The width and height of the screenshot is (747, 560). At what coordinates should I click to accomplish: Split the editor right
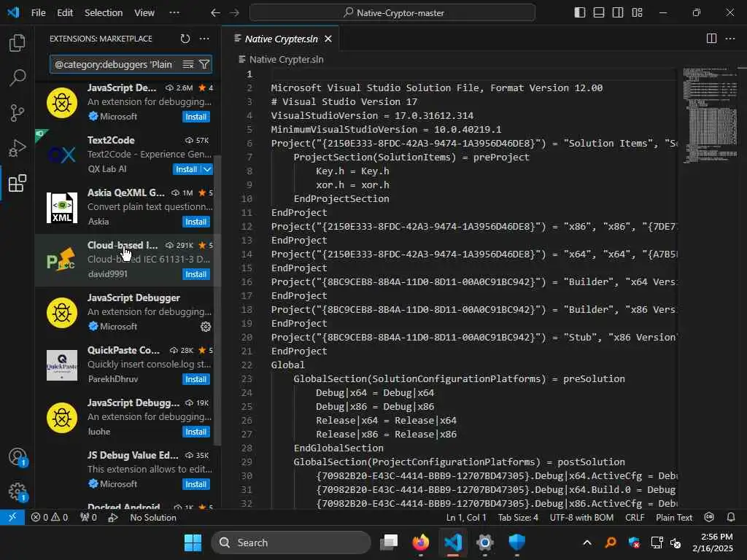711,39
